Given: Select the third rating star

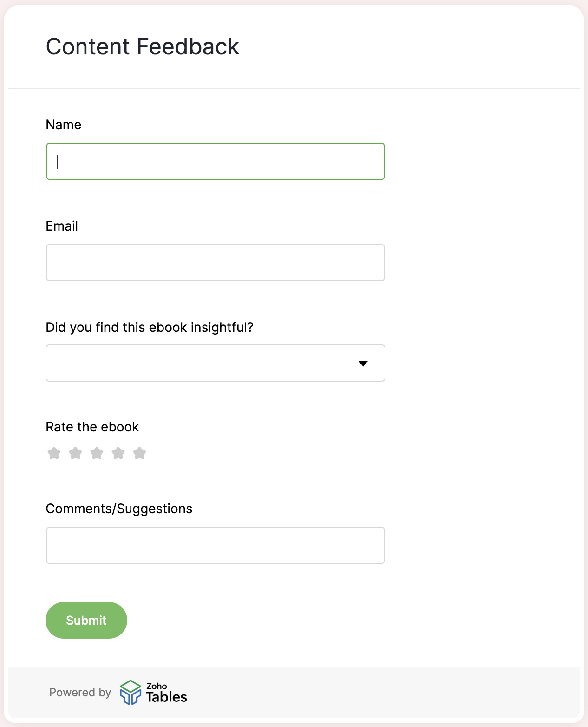Looking at the screenshot, I should coord(97,453).
